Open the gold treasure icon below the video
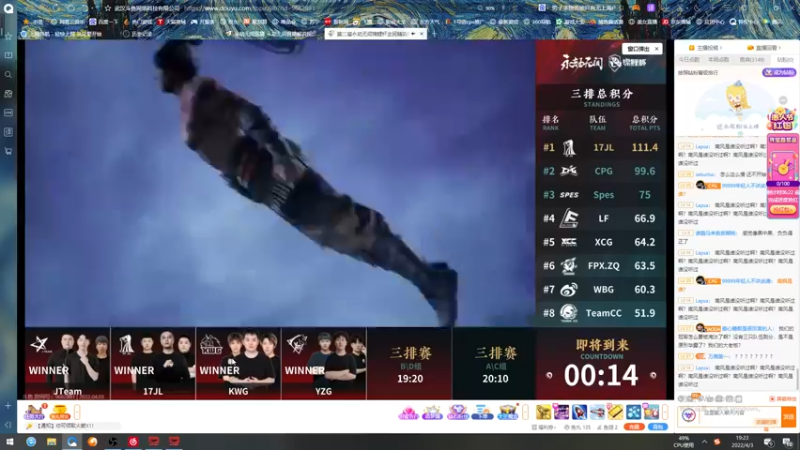 pyautogui.click(x=60, y=412)
